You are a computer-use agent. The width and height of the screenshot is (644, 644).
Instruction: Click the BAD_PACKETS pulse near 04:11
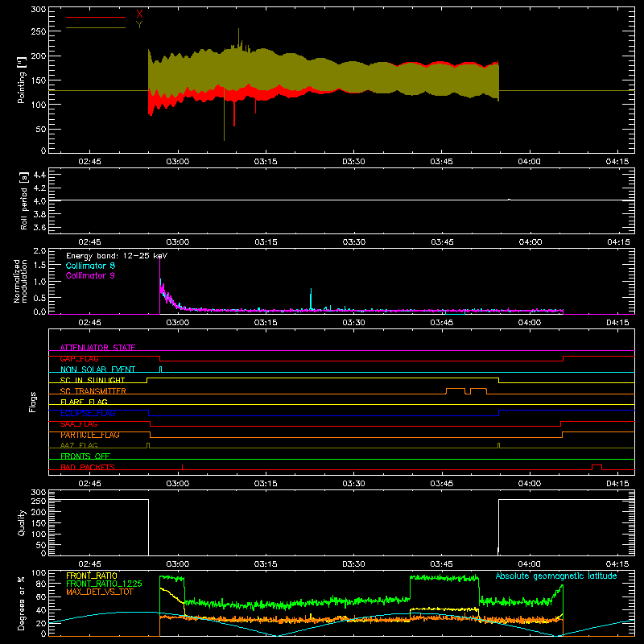pos(597,467)
